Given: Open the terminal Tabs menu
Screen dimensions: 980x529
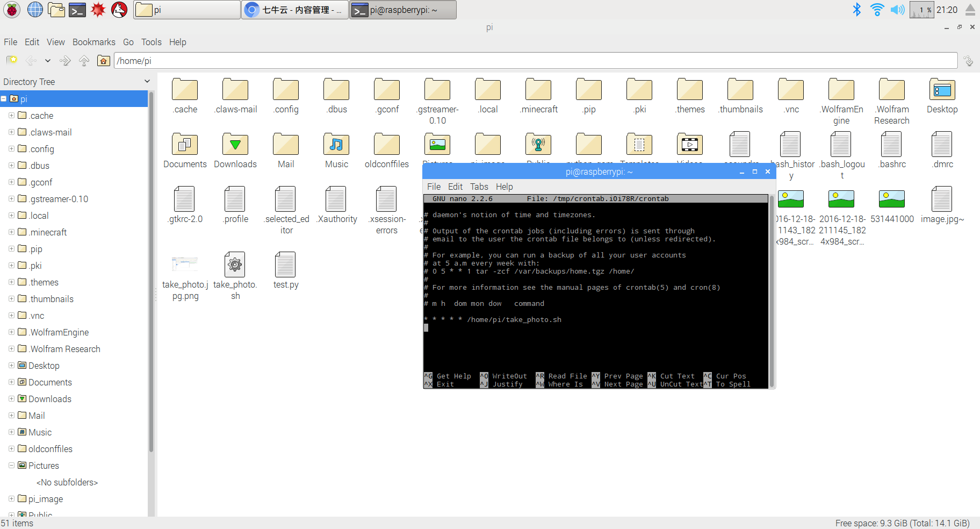Looking at the screenshot, I should point(479,187).
